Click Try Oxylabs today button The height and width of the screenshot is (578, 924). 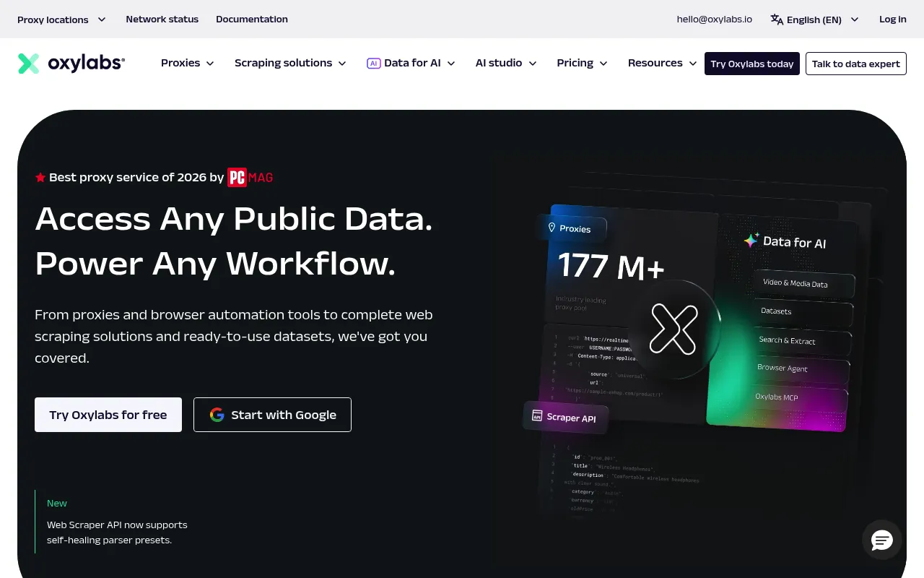tap(752, 64)
